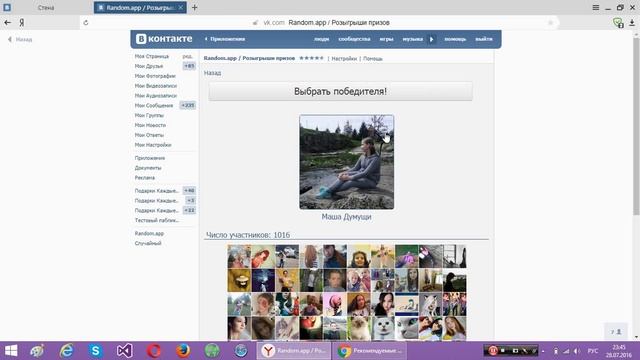This screenshot has width=640, height=360.
Task: Click the winner's large photo
Action: click(x=347, y=162)
